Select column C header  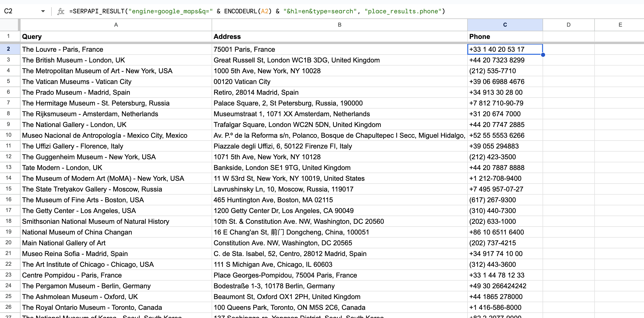505,25
